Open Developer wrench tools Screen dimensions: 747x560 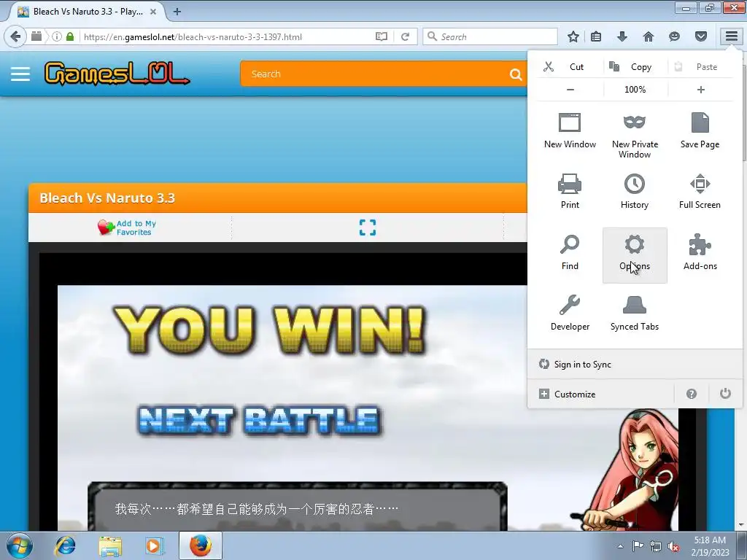coord(570,314)
